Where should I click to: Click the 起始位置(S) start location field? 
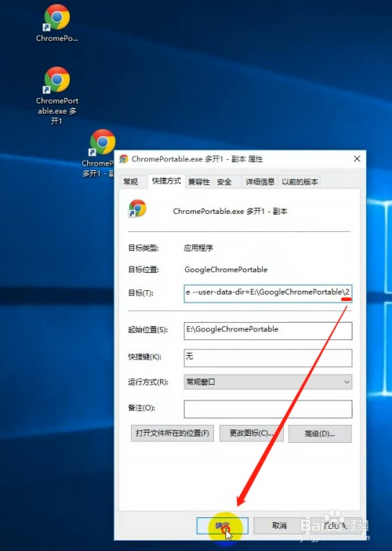tap(268, 331)
